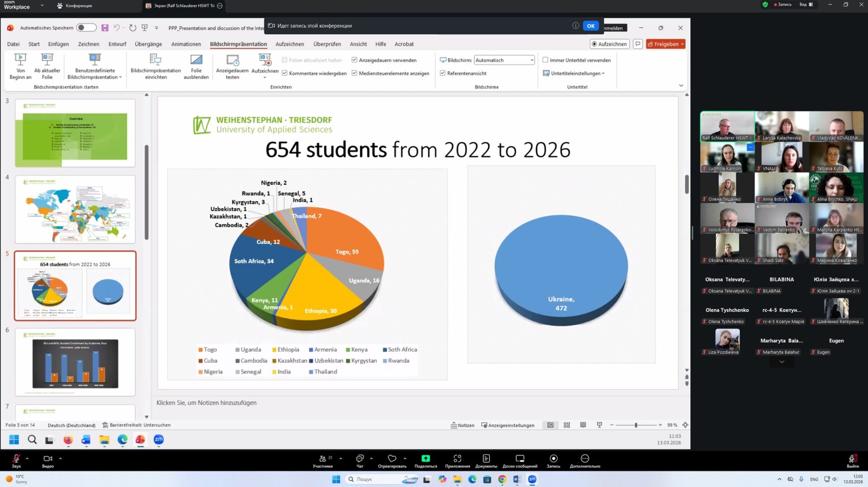Viewport: 868px width, 487px height.
Task: Switch to the Einfügen ribbon tab
Action: coord(58,44)
